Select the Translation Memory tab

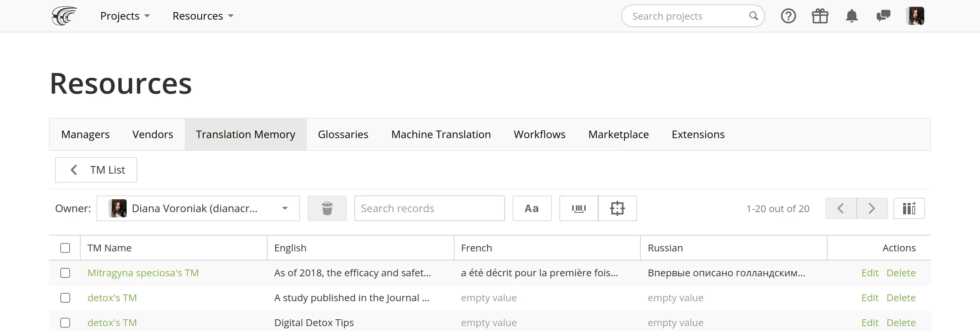[x=245, y=134]
